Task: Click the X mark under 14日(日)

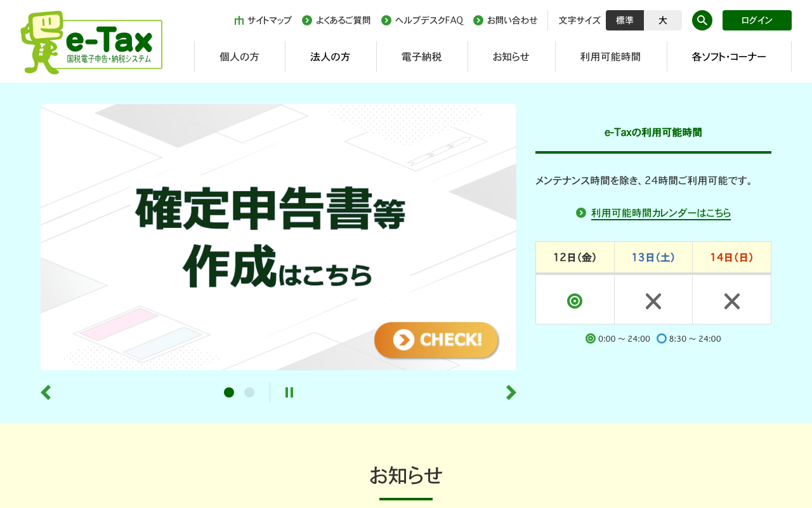Action: pyautogui.click(x=732, y=301)
